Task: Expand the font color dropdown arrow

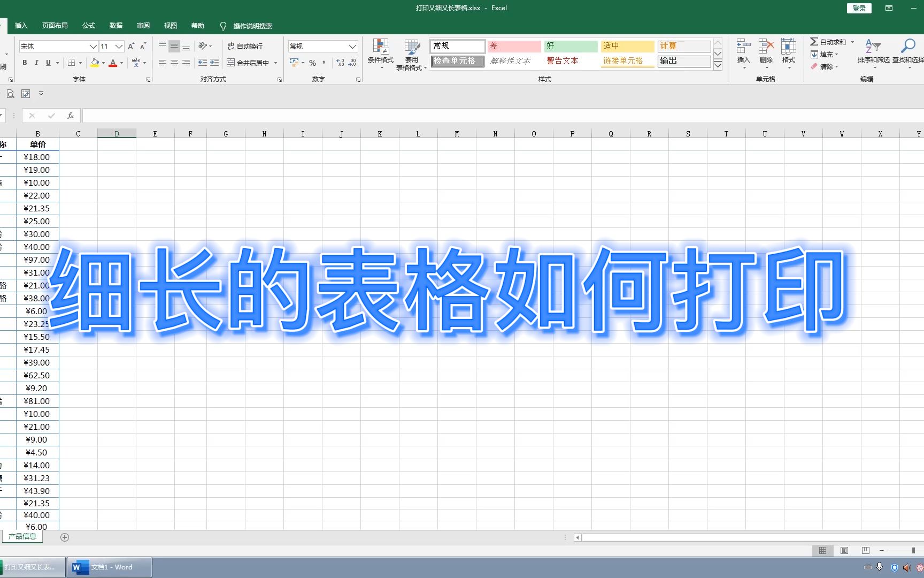Action: [121, 63]
